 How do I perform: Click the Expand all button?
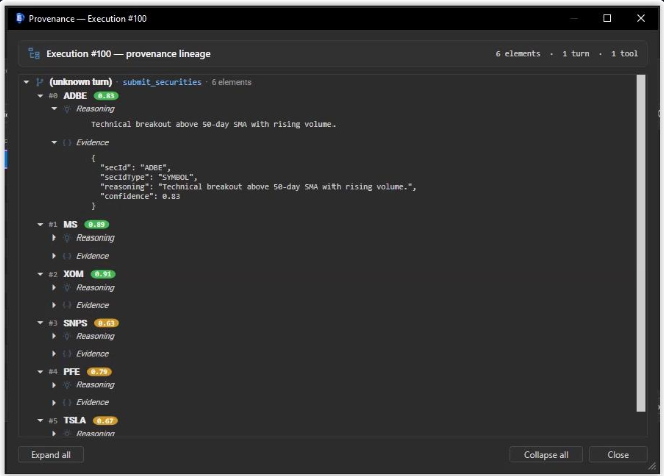click(51, 454)
